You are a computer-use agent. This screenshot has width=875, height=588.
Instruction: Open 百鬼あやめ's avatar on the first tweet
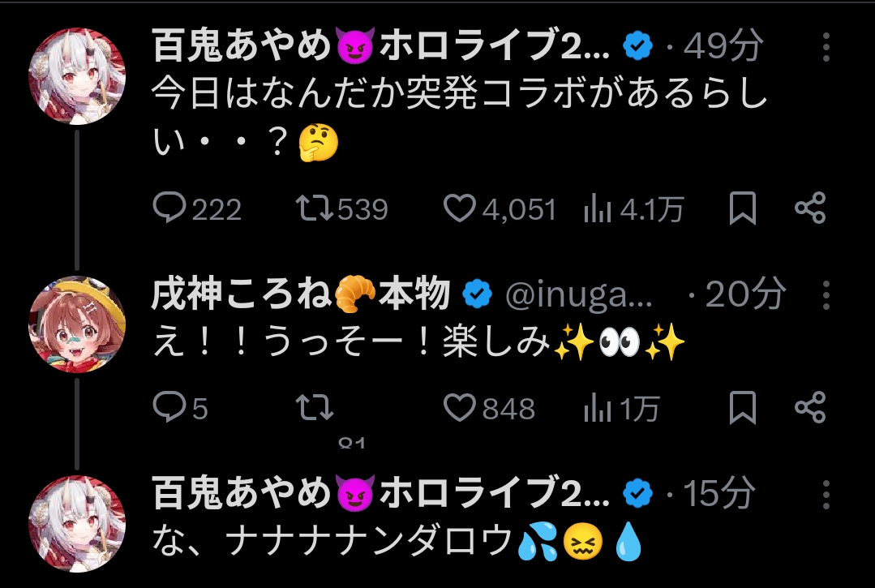tap(78, 76)
